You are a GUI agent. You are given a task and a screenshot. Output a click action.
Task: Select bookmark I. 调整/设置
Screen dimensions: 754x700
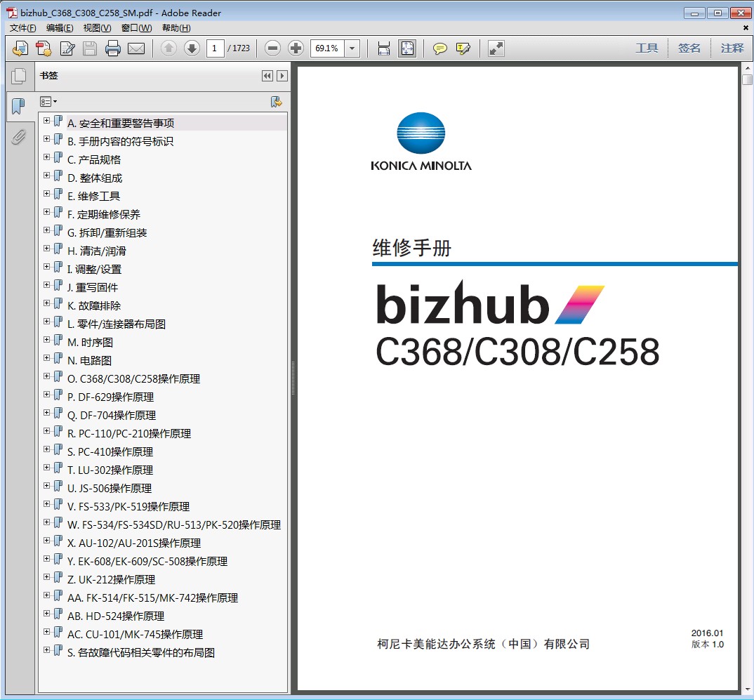(94, 269)
